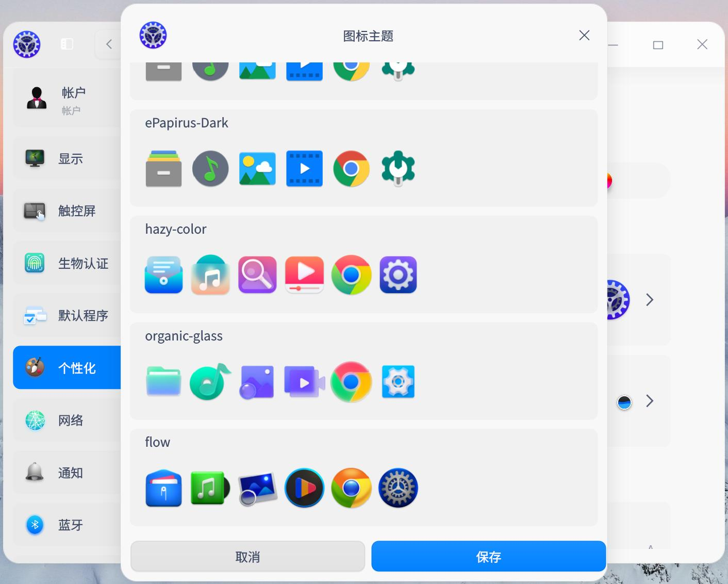Image resolution: width=728 pixels, height=584 pixels.
Task: Click the green music icon in flow row
Action: [x=210, y=488]
